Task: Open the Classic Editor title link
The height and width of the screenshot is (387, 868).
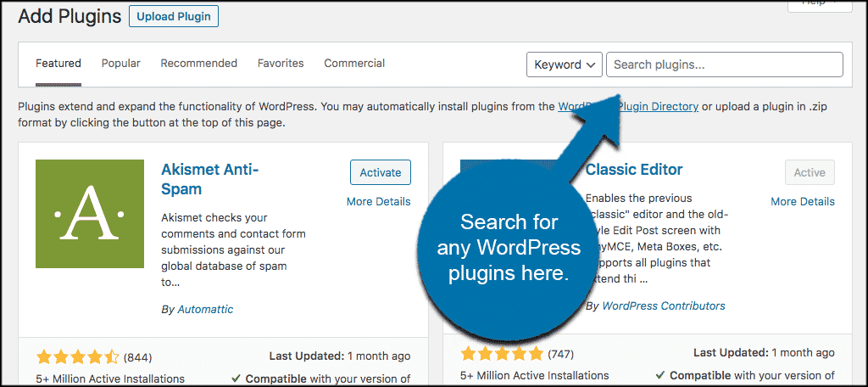Action: click(634, 169)
